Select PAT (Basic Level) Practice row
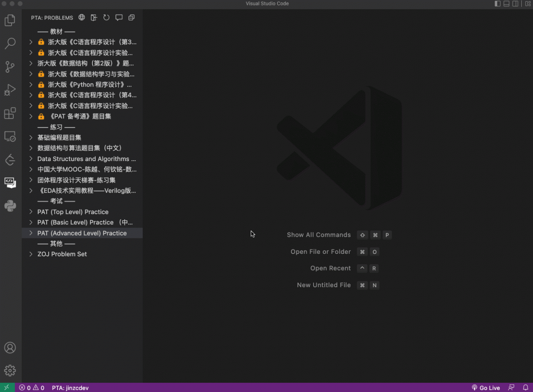The width and height of the screenshot is (533, 392). pos(82,222)
